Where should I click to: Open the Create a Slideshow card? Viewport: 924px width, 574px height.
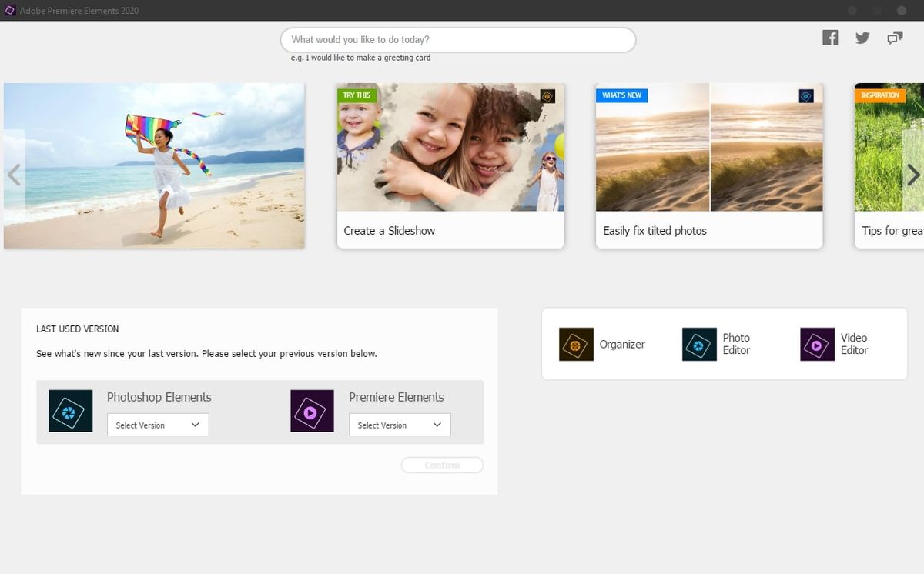pos(450,165)
